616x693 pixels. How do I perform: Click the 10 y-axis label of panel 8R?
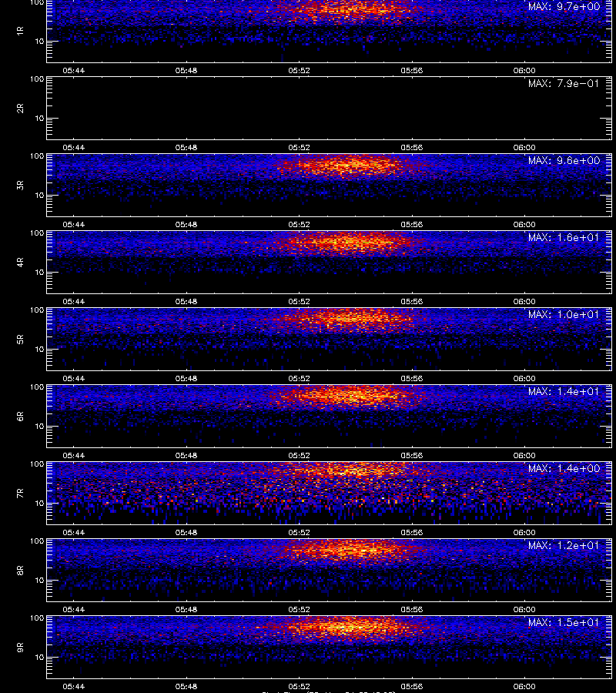39,581
